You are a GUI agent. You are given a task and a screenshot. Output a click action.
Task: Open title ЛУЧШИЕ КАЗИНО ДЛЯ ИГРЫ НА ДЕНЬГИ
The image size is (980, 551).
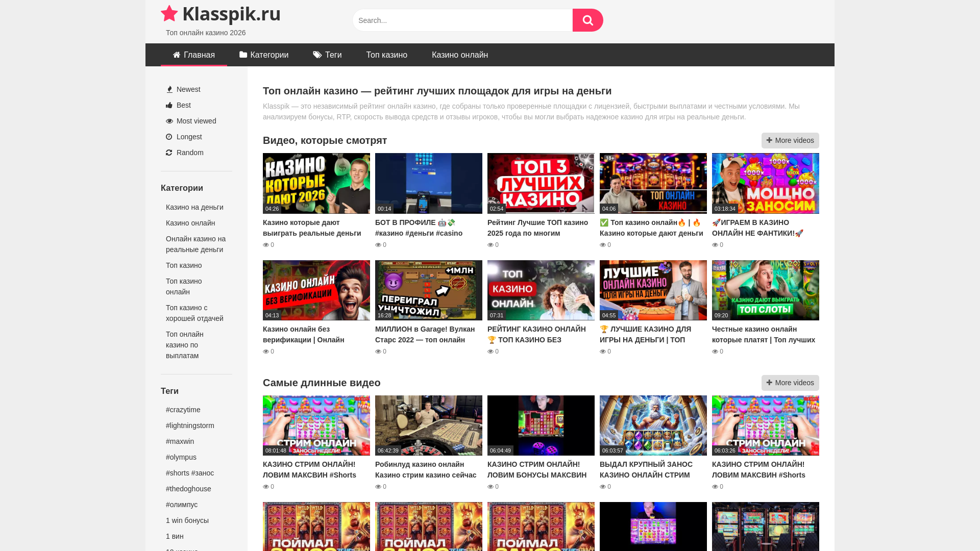(646, 335)
